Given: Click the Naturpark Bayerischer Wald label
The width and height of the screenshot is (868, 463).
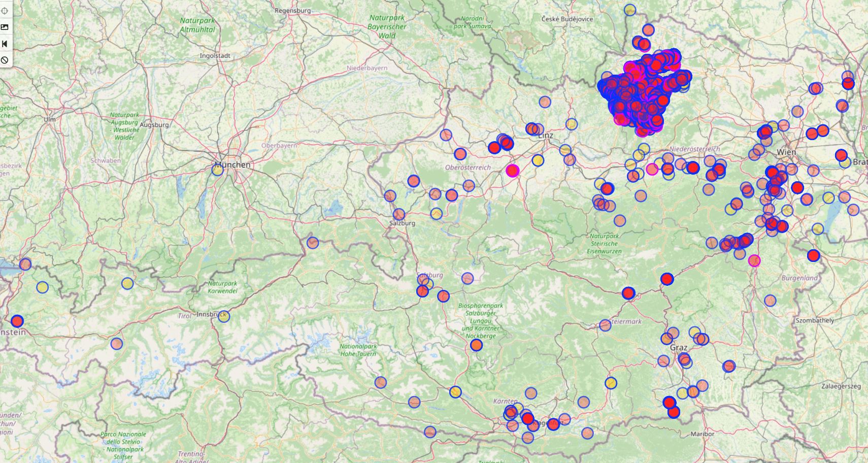Looking at the screenshot, I should pos(387,26).
